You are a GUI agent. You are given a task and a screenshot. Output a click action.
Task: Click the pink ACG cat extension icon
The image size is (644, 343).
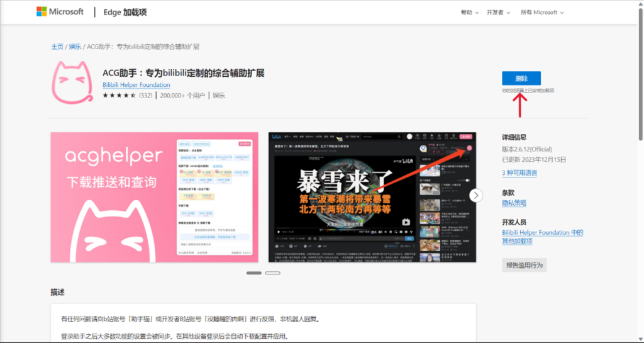click(x=72, y=82)
